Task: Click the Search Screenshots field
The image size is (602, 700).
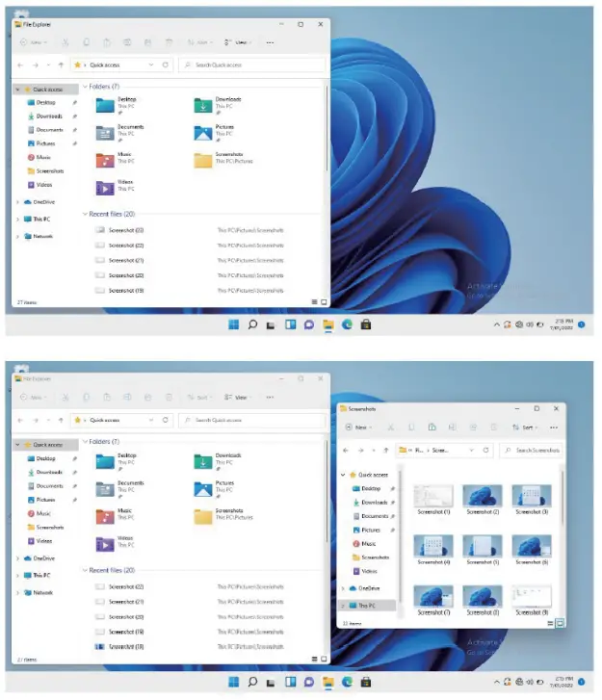Action: (531, 450)
